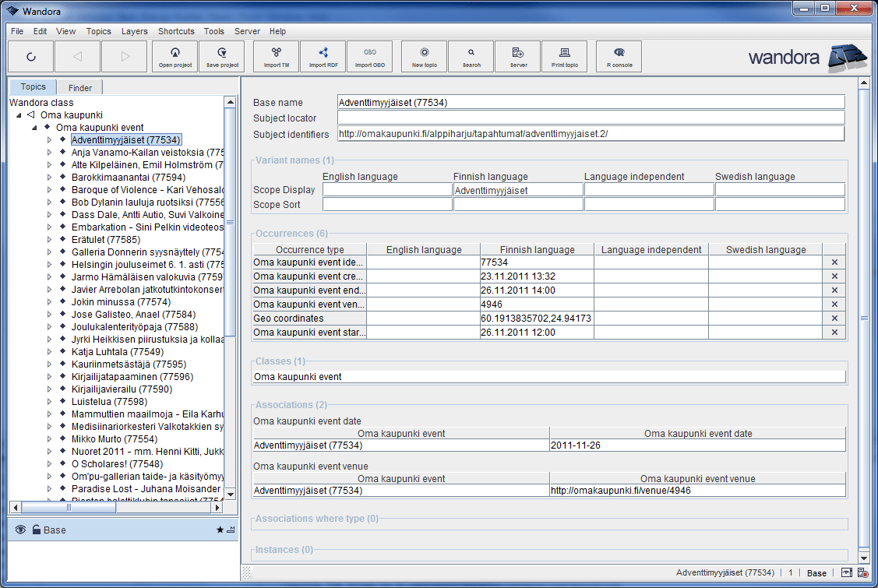Viewport: 878px width, 588px height.
Task: Toggle the Base layer lock icon
Action: coord(36,530)
